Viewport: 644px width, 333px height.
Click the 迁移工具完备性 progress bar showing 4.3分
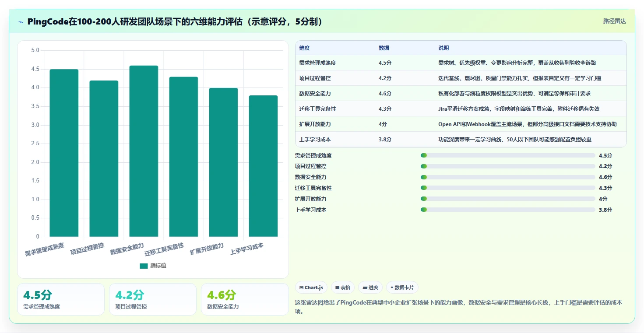(x=508, y=188)
